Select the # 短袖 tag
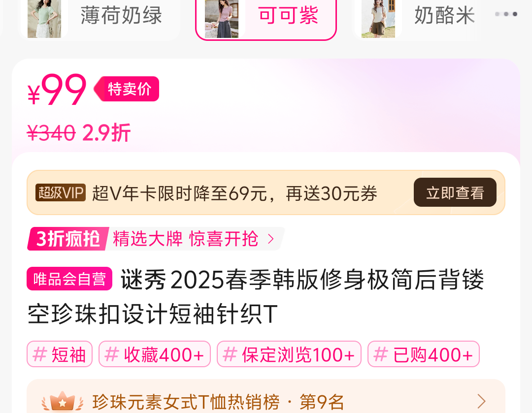Image resolution: width=532 pixels, height=413 pixels. coord(60,354)
